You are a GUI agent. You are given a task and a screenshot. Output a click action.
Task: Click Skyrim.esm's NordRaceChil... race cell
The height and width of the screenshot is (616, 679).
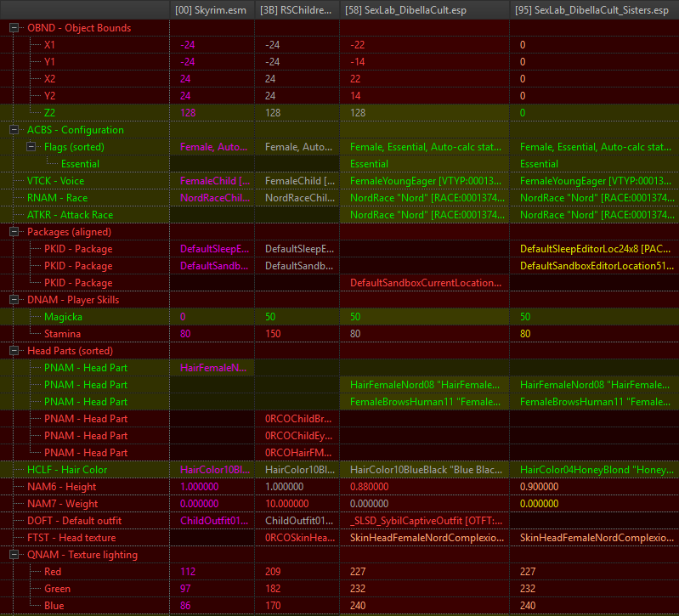(x=215, y=198)
